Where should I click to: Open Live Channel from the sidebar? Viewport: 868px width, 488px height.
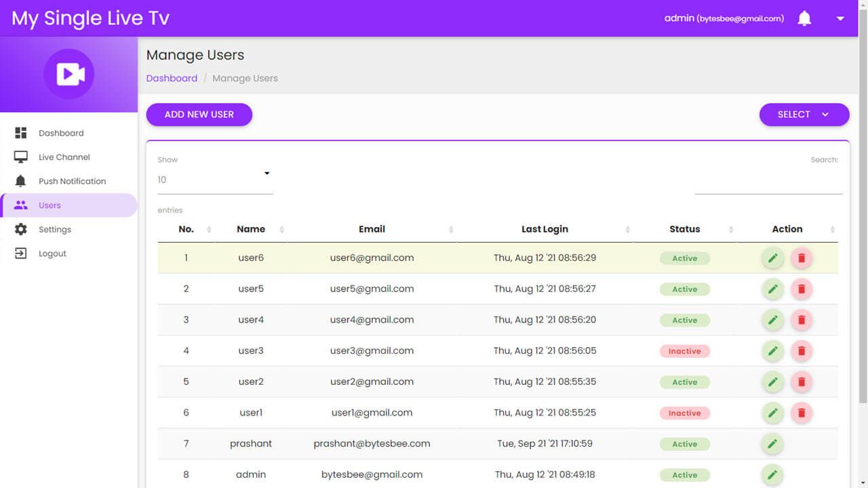point(64,157)
